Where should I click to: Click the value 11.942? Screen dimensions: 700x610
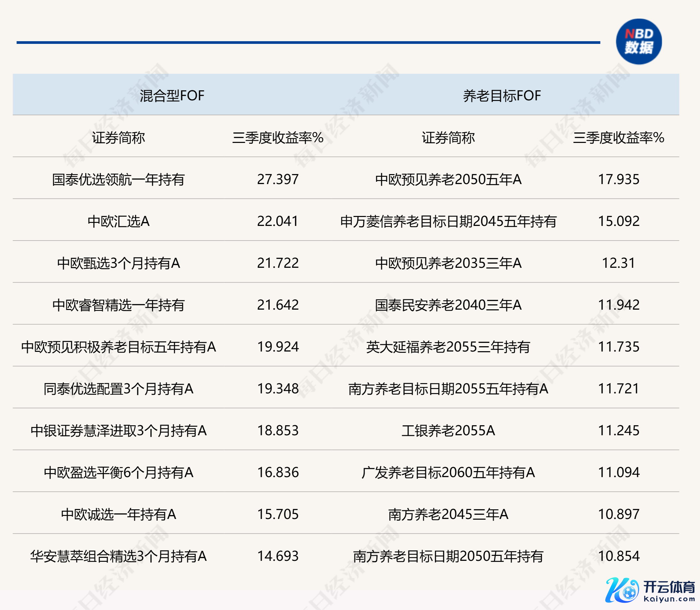coord(619,305)
